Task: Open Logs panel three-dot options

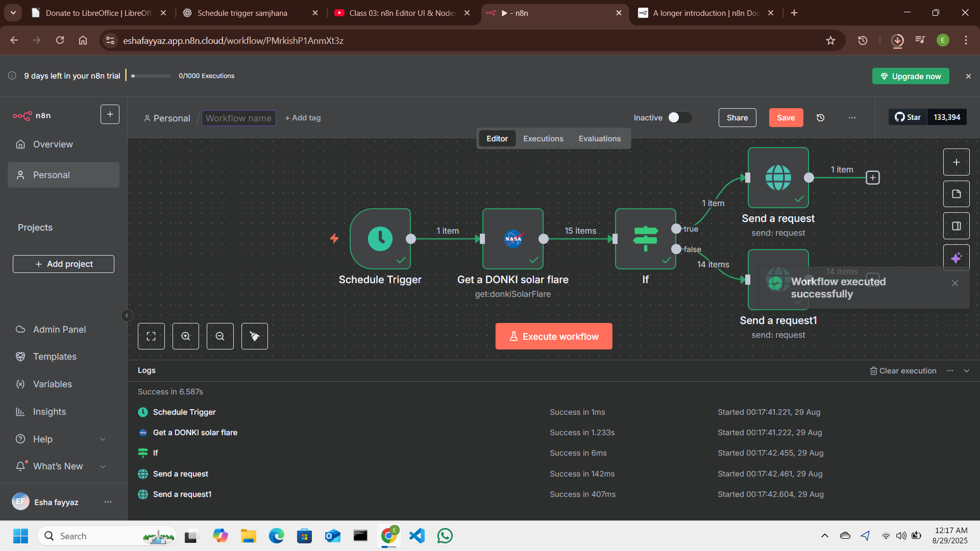Action: tap(950, 371)
